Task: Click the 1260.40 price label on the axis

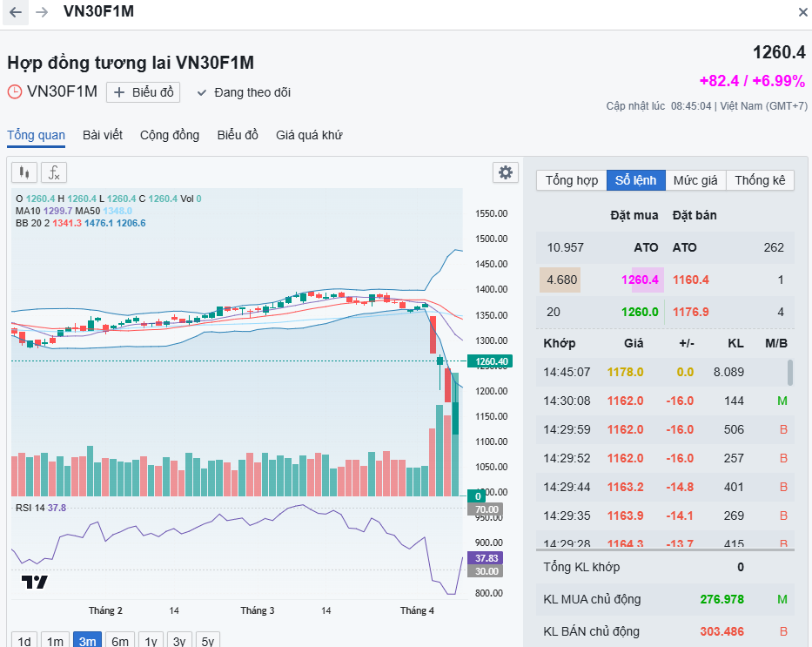Action: [488, 361]
